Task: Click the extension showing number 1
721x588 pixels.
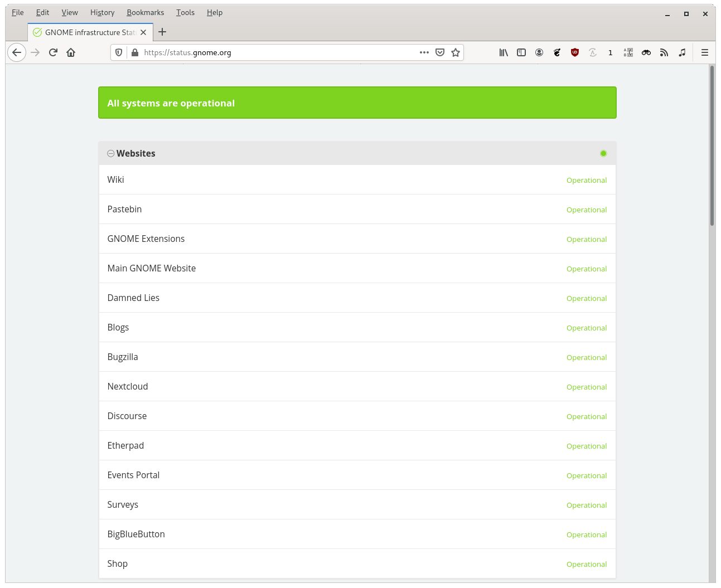Action: pos(611,52)
